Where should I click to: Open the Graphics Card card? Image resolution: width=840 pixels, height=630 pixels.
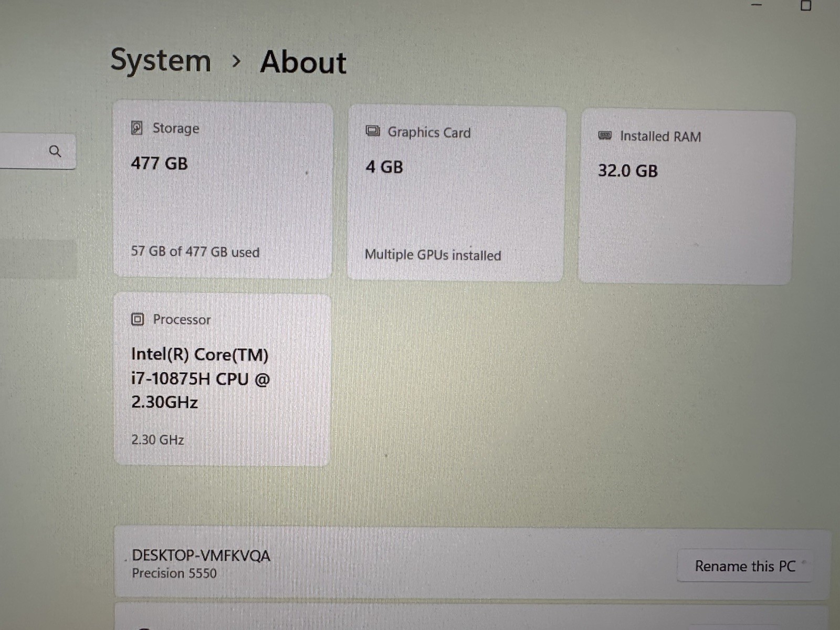click(456, 193)
